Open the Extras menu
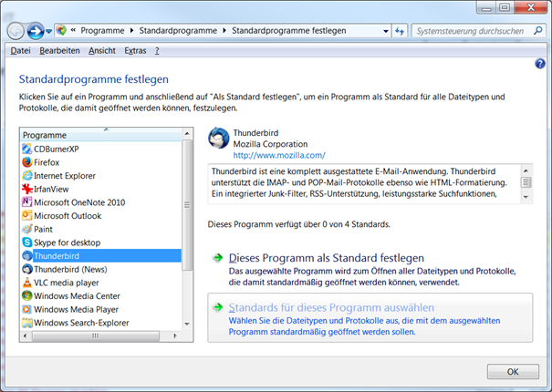This screenshot has height=392, width=552. pyautogui.click(x=135, y=50)
